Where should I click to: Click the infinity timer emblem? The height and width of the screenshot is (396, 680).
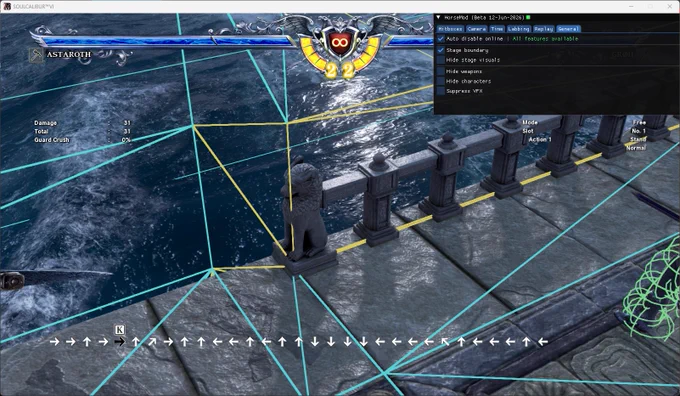(x=339, y=43)
